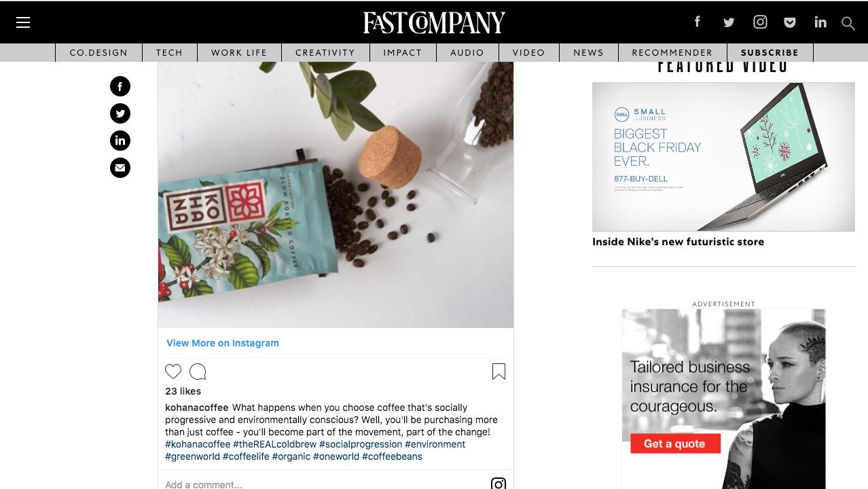The width and height of the screenshot is (868, 489).
Task: Visit Instagram via the header icon
Action: coord(760,22)
